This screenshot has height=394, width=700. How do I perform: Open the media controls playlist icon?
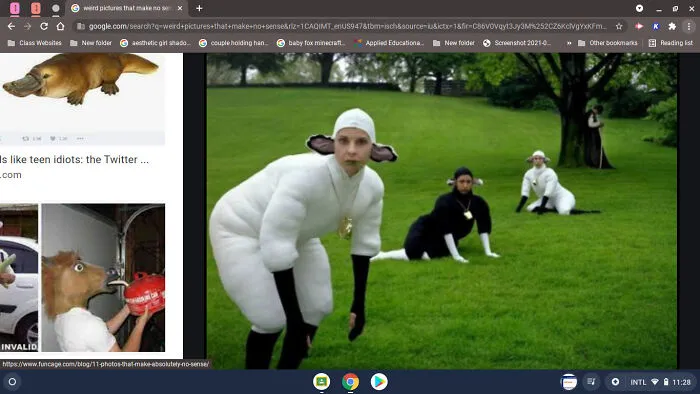591,382
